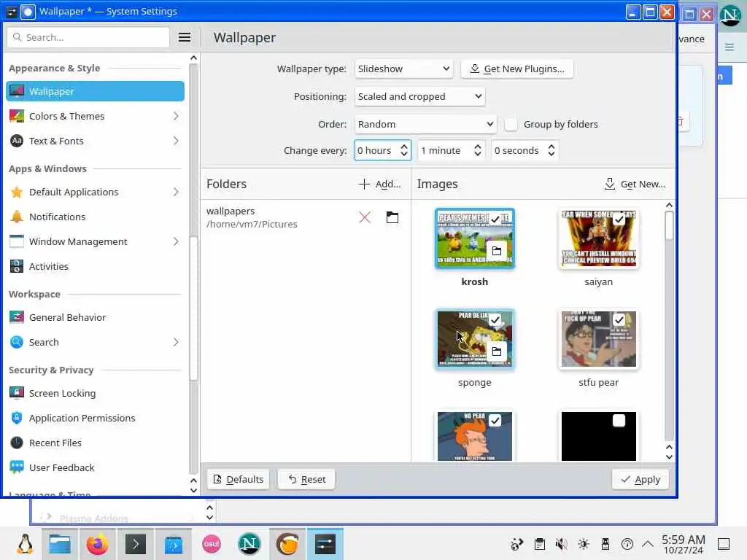Go to Notifications settings
The height and width of the screenshot is (560, 747).
point(96,217)
